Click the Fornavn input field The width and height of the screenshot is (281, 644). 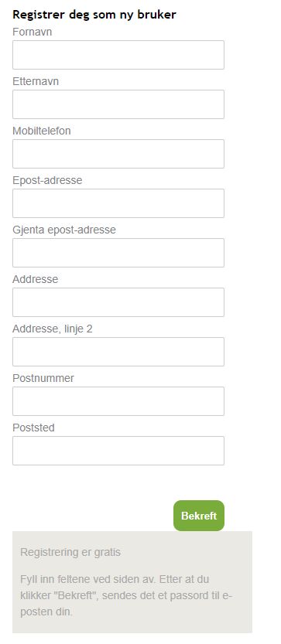(118, 55)
